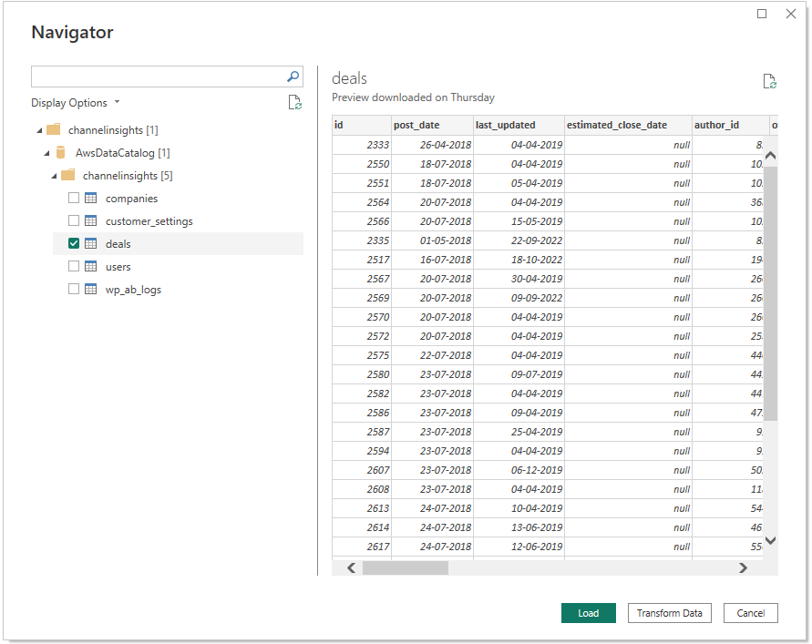
Task: Click the horizontal scrollbar thumb
Action: tap(406, 567)
